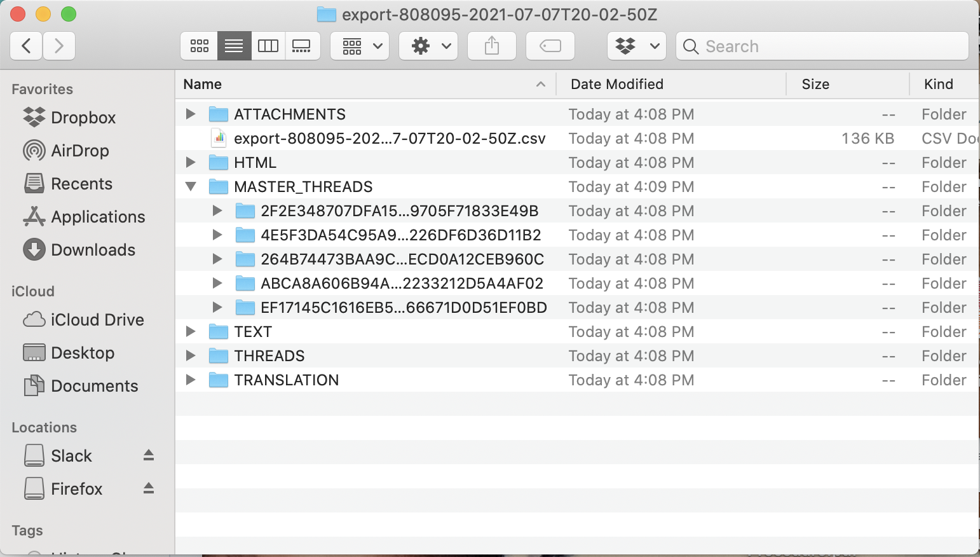Expand the TRANSLATION folder
The height and width of the screenshot is (557, 980).
click(190, 380)
